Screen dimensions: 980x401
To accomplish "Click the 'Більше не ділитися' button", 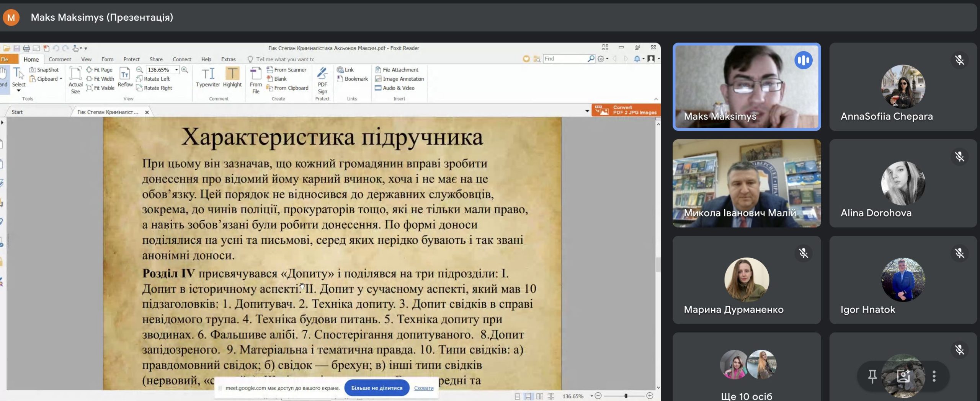I will point(377,388).
